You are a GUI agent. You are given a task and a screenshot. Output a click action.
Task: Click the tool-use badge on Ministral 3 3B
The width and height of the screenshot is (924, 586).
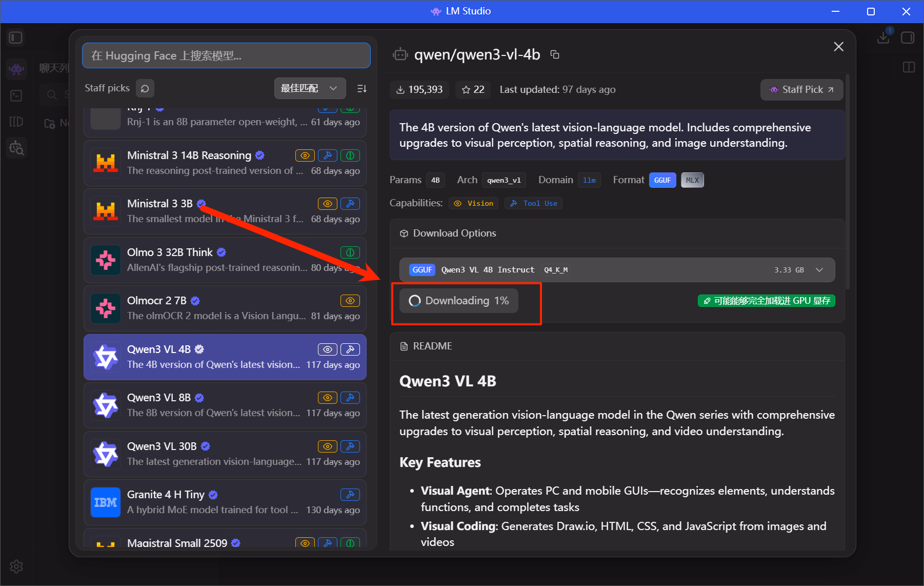350,204
